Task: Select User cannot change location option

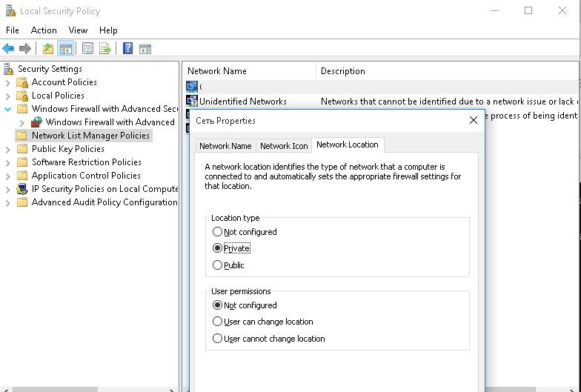Action: [x=217, y=338]
